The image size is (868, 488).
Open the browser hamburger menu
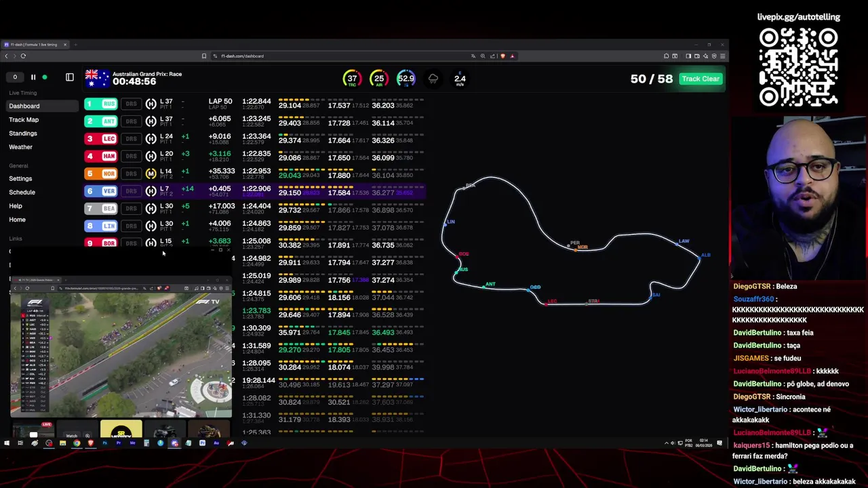(723, 56)
